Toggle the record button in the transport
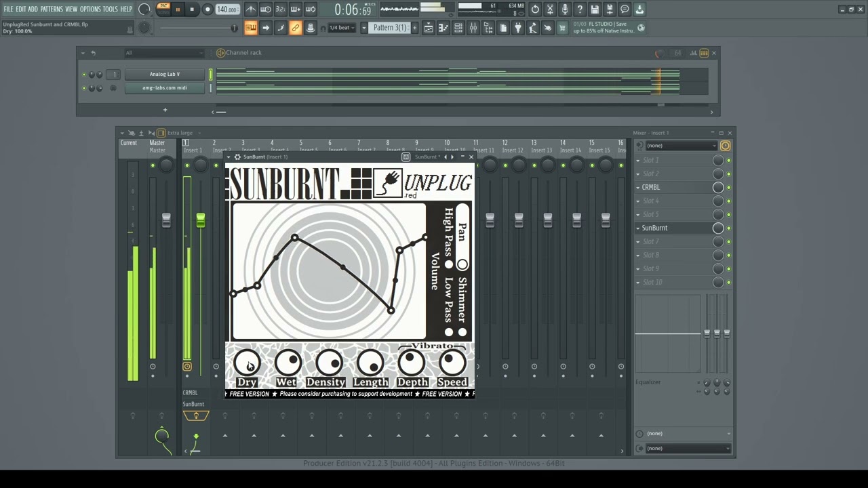 tap(208, 9)
